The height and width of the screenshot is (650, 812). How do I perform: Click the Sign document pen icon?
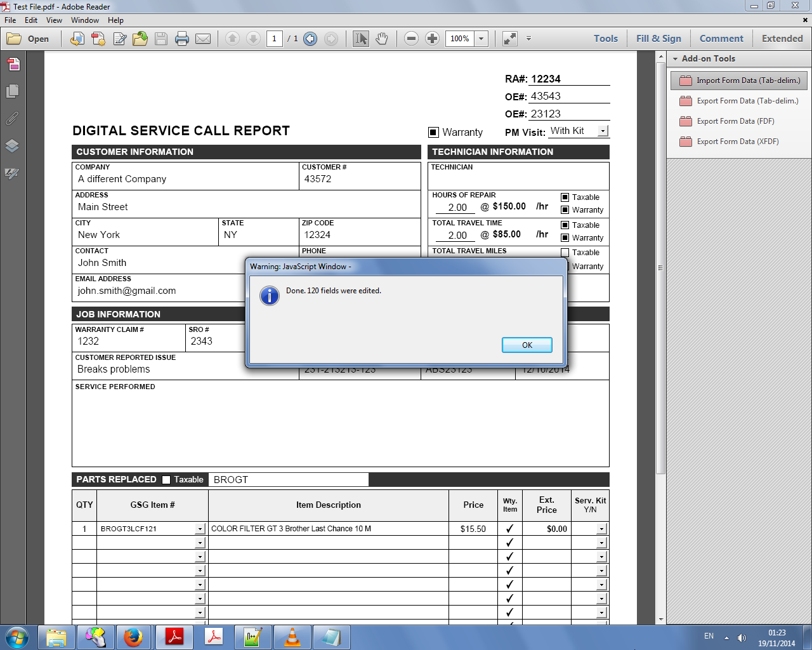(119, 39)
